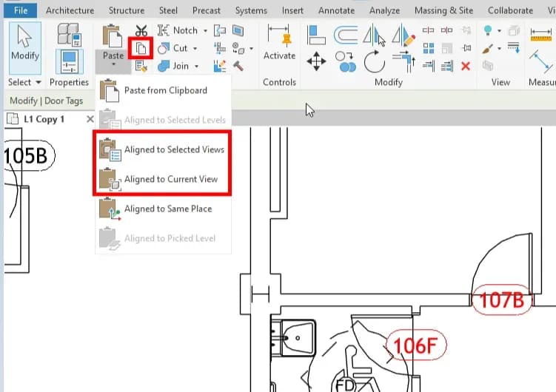Open Override Graphics dropdown arrow

499,49
